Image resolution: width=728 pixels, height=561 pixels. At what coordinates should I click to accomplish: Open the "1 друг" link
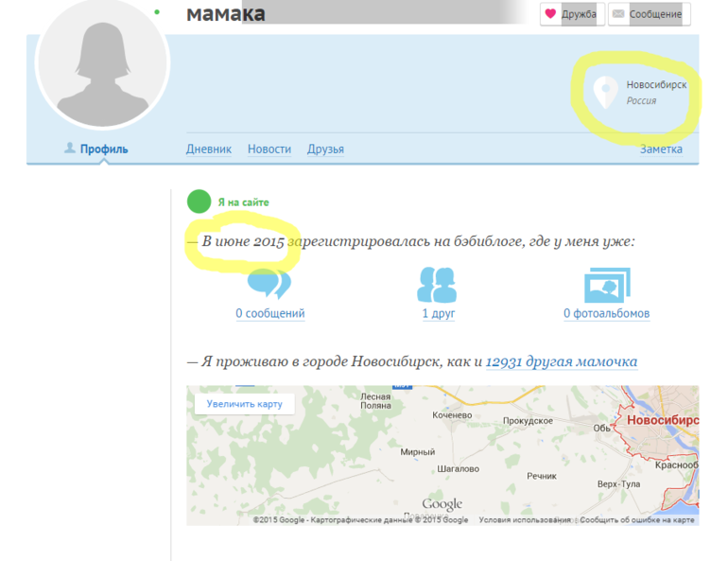point(438,314)
